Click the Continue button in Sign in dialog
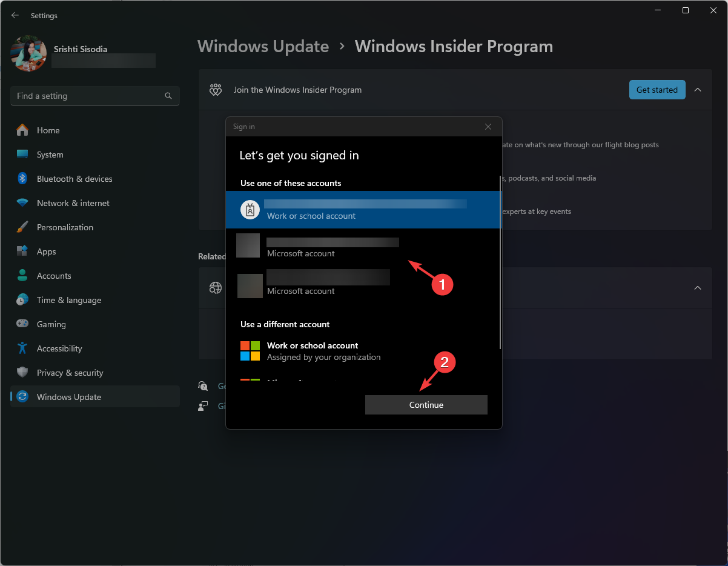 [x=426, y=405]
